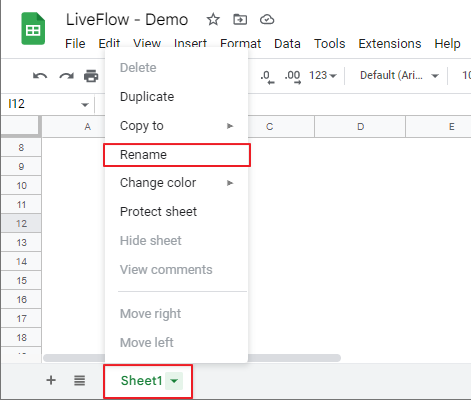
Task: Select row 8 header
Action: coord(21,147)
